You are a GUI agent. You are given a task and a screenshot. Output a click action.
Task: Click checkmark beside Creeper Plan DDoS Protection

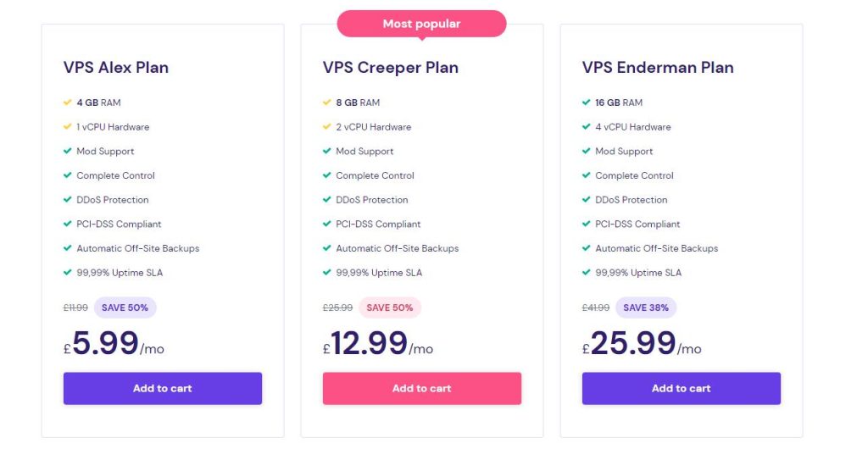[x=326, y=200]
